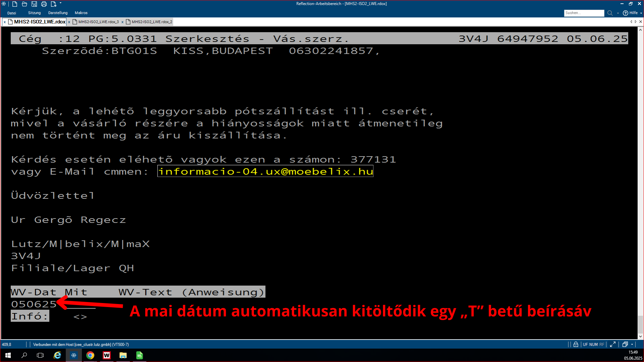Viewport: 644px width, 362px height.
Task: Expand the window-list dropdown in the status bar
Action: (x=632, y=345)
